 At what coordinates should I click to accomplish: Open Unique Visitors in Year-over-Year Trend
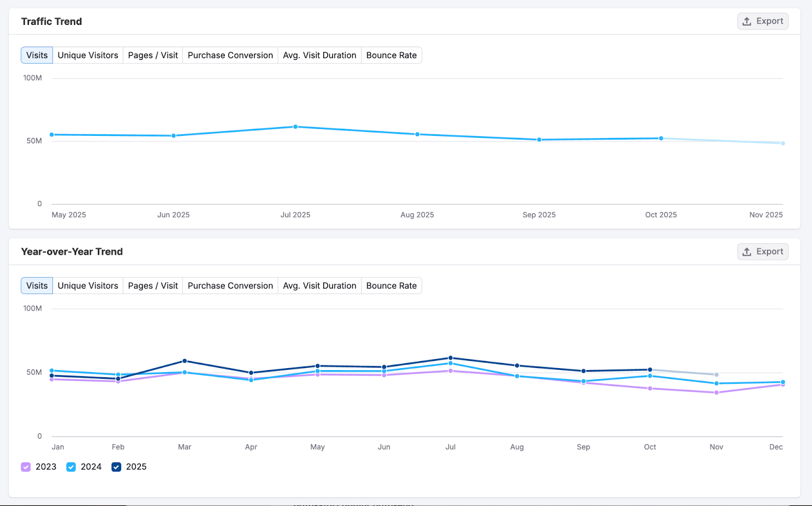tap(88, 285)
